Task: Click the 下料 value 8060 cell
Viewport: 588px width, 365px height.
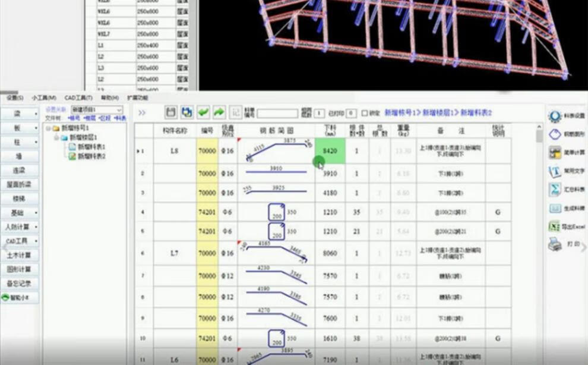Action: [330, 253]
